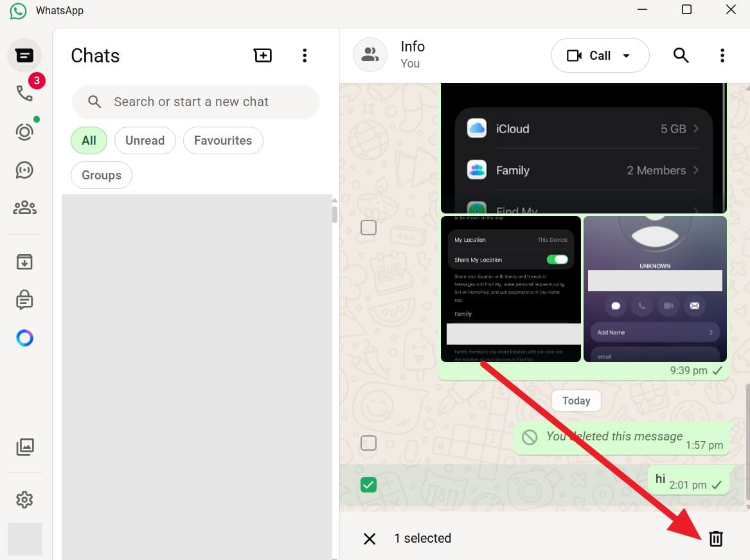Open the iCloud settings screenshot image
This screenshot has height=560, width=750.
[584, 148]
